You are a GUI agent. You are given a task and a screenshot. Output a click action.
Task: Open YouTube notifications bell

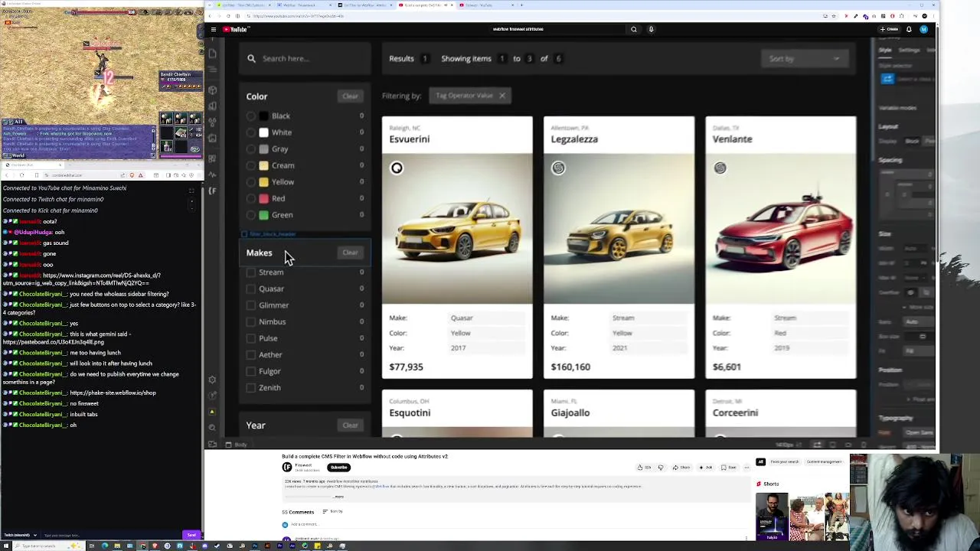pos(909,29)
